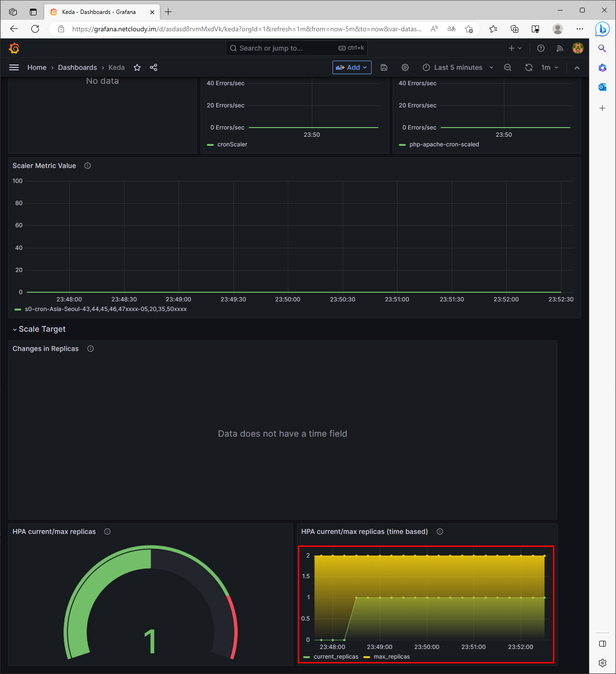Open the user profile avatar
The width and height of the screenshot is (616, 674).
pos(578,48)
